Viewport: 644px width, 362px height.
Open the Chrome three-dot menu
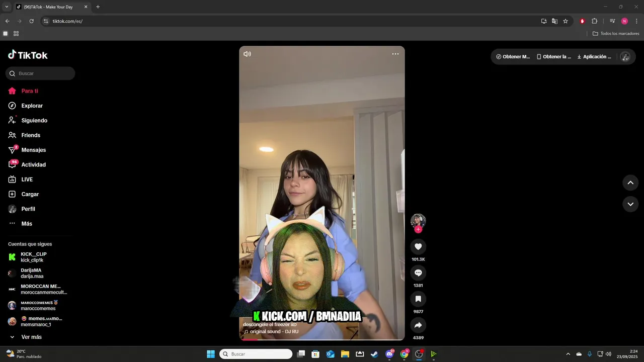(x=636, y=21)
